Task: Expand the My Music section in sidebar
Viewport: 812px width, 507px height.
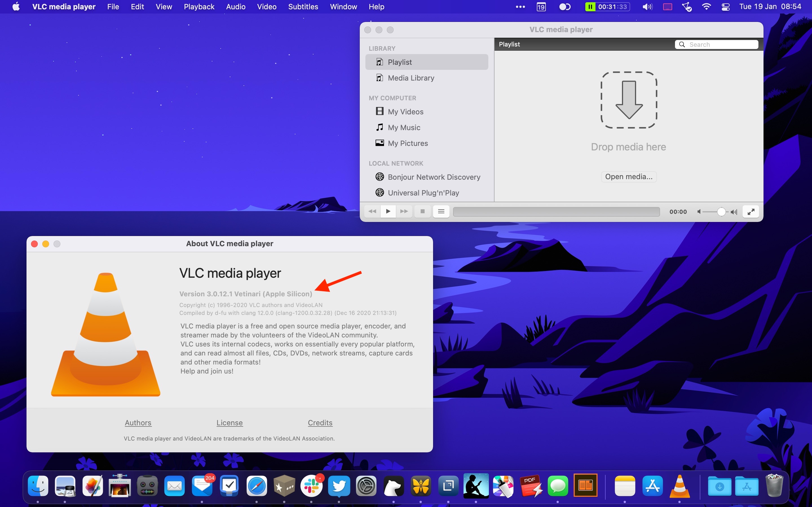Action: pyautogui.click(x=404, y=127)
